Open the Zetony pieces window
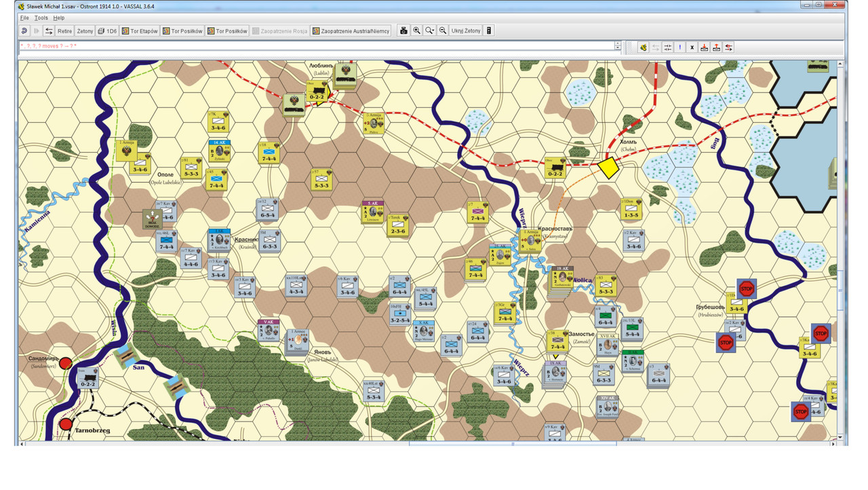This screenshot has height=490, width=868. (x=85, y=31)
